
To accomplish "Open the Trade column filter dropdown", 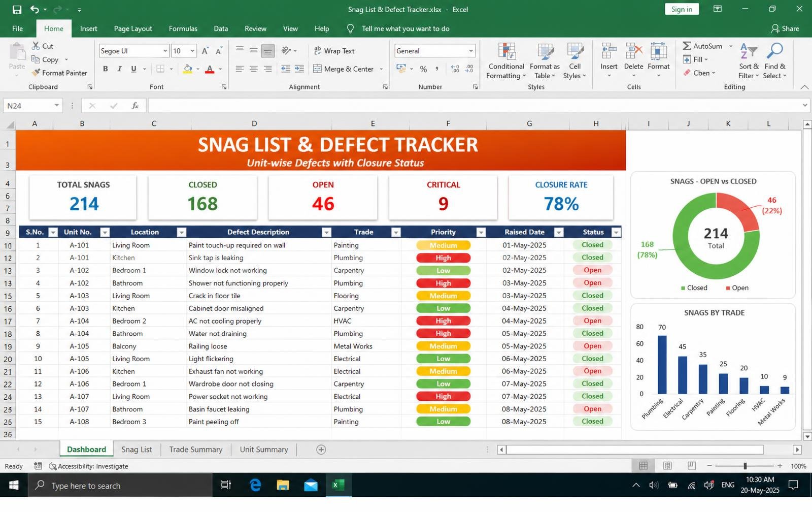I will tap(396, 233).
